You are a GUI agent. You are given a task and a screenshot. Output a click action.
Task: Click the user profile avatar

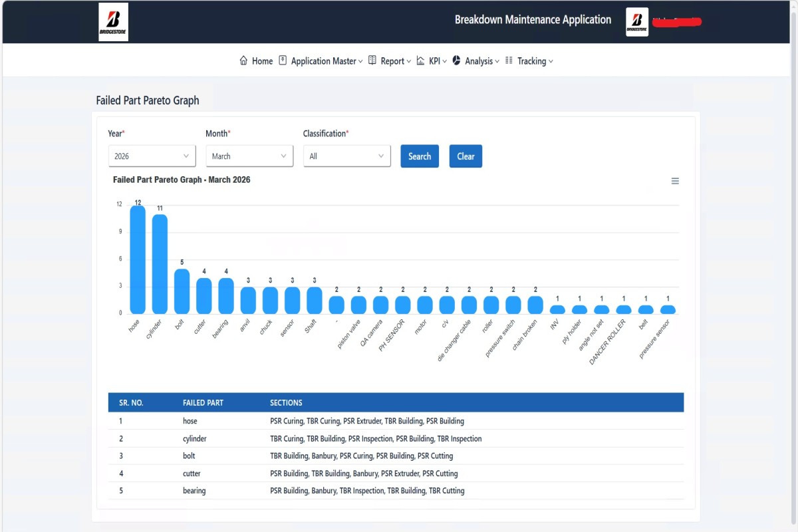point(637,22)
